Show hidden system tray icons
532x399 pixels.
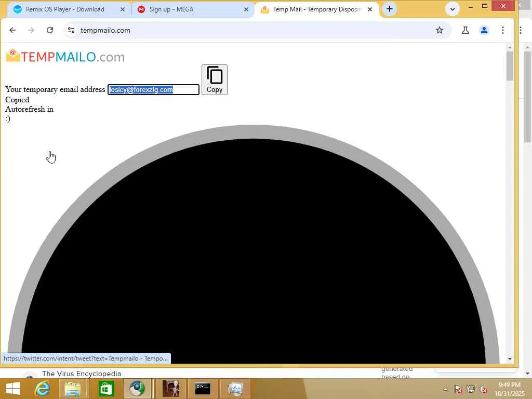click(445, 390)
